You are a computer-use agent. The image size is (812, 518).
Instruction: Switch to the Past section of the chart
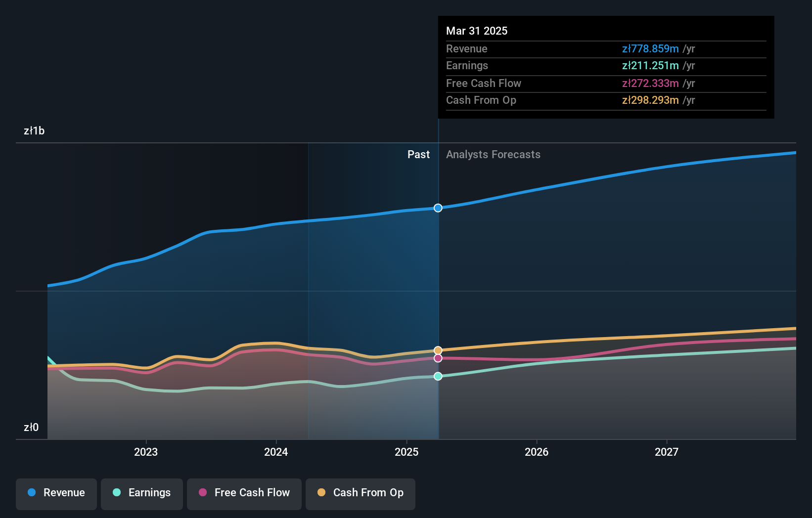[x=419, y=154]
